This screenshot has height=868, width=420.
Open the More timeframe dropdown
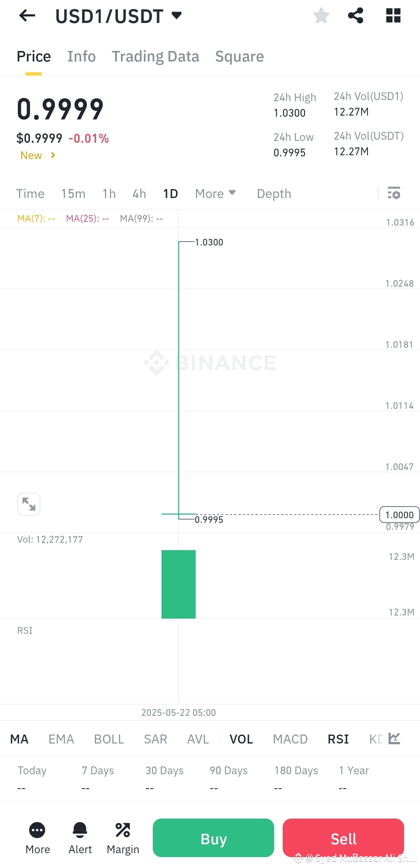[215, 193]
